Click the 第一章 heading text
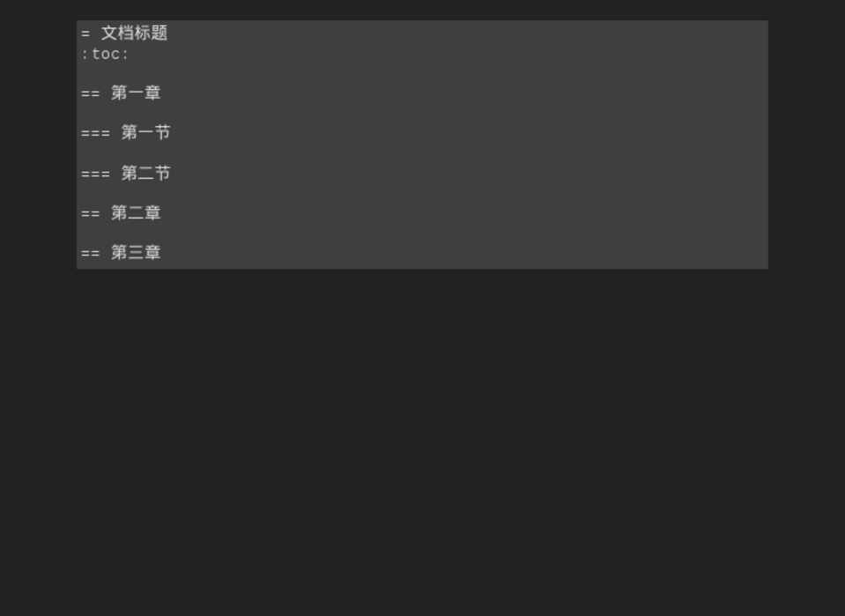 pos(136,93)
